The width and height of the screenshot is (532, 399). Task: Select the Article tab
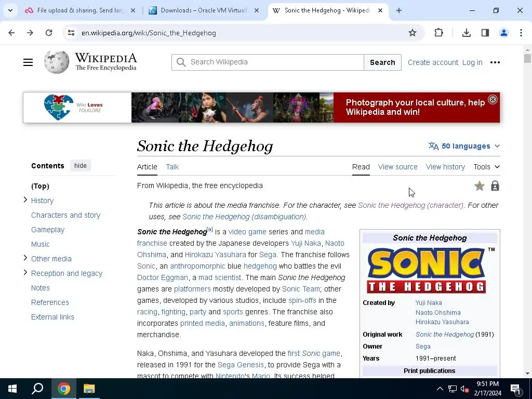[147, 167]
